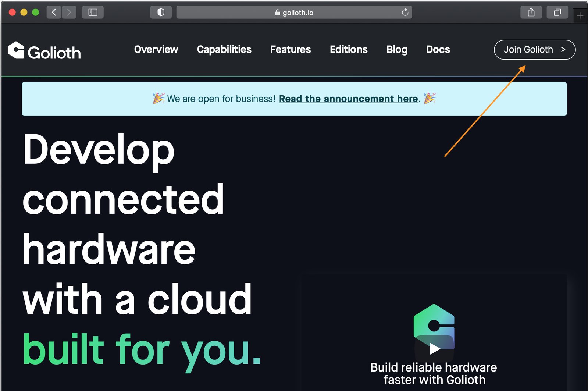Click the Join Golioth button

point(535,50)
